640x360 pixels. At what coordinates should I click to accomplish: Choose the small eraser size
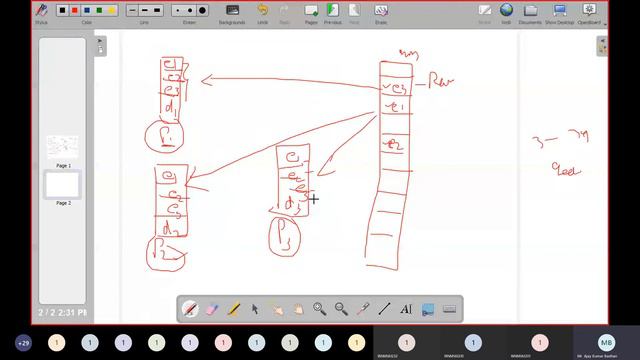coord(178,10)
